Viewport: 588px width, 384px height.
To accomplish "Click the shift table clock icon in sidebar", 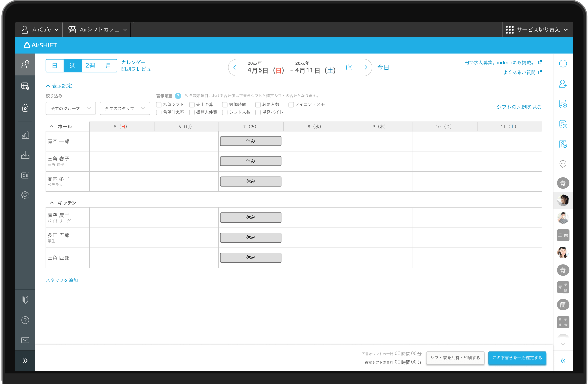I will pos(25,86).
